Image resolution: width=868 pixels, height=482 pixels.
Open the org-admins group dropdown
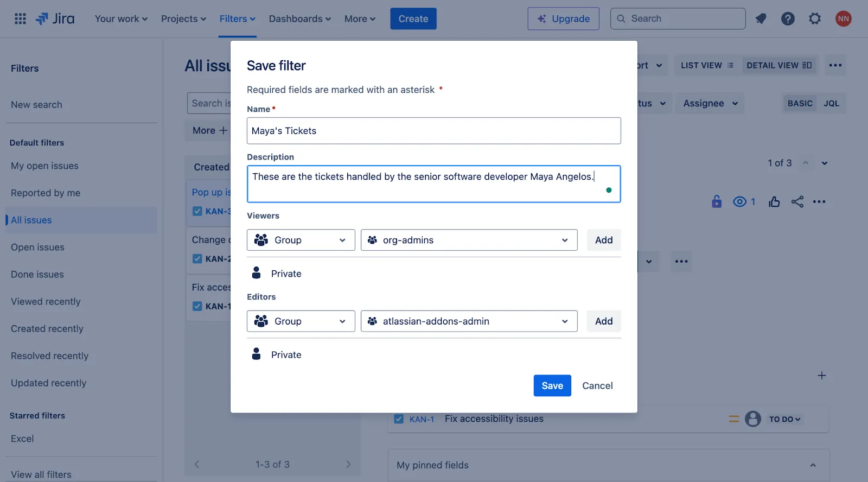click(x=469, y=240)
